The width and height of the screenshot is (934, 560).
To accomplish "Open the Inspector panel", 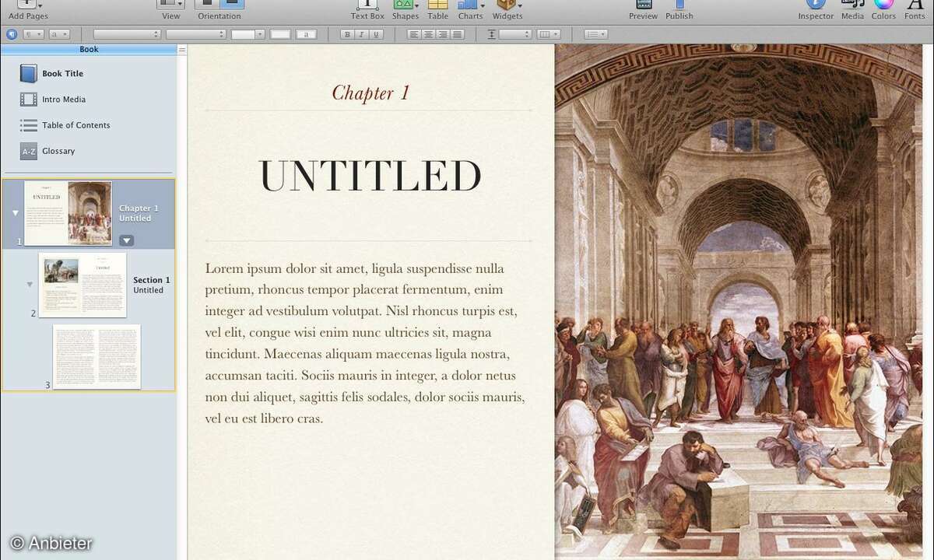I will tap(816, 10).
